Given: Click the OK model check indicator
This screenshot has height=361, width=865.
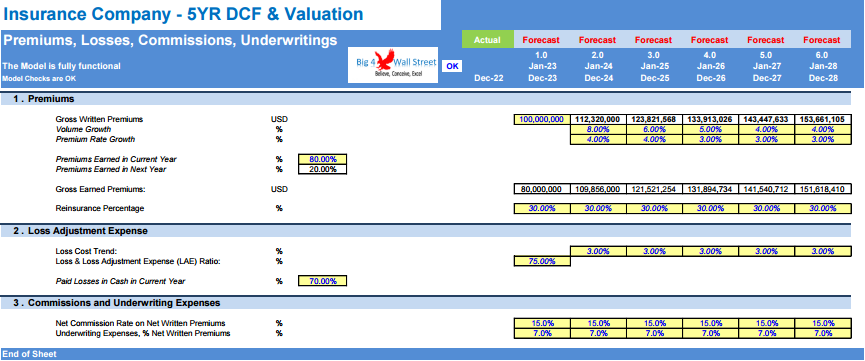Looking at the screenshot, I should [452, 66].
